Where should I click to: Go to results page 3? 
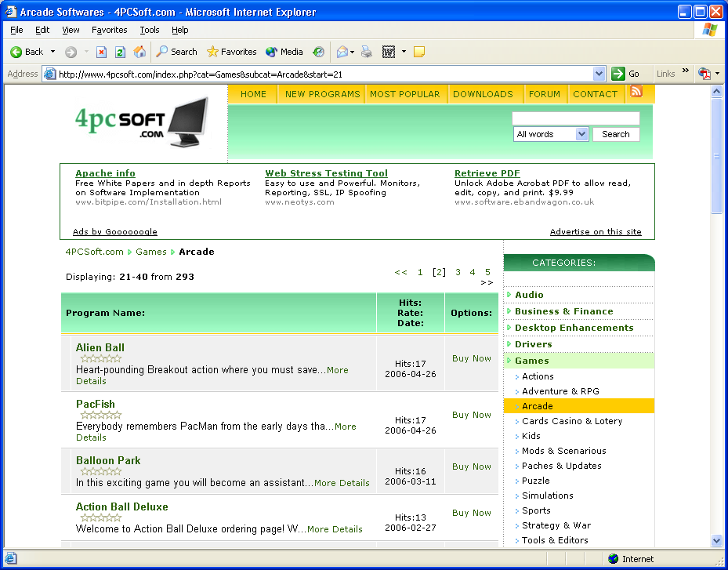click(458, 272)
